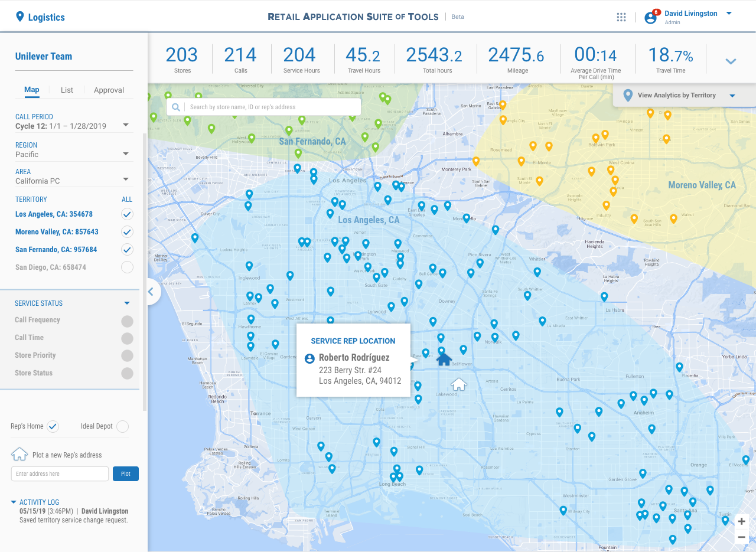The height and width of the screenshot is (552, 756).
Task: Click the Plot button
Action: (x=126, y=473)
